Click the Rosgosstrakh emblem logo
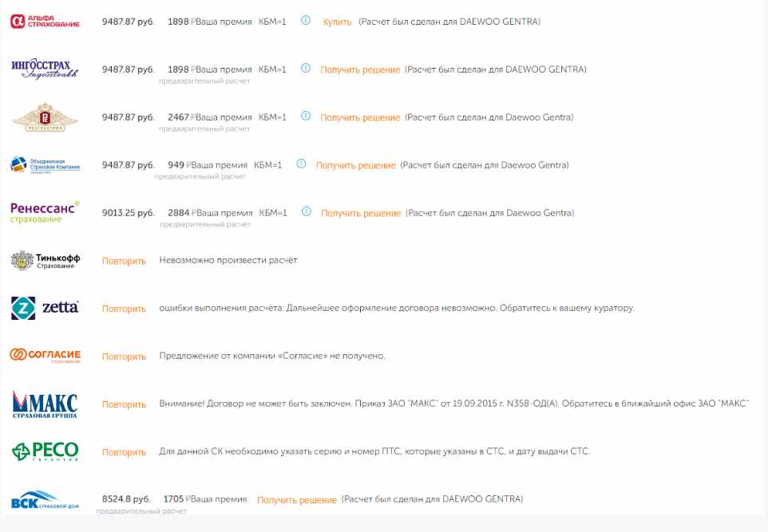This screenshot has width=768, height=532. point(46,118)
